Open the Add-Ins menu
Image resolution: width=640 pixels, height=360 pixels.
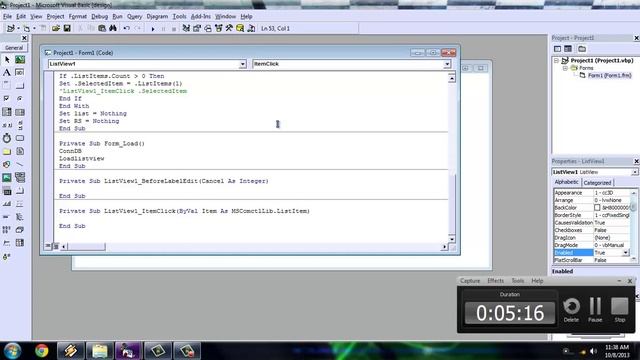pos(200,16)
